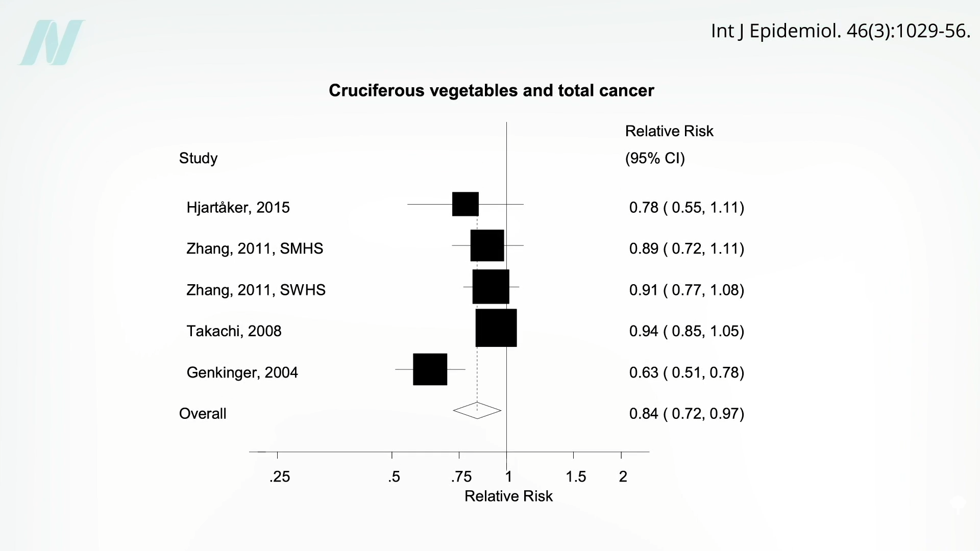980x551 pixels.
Task: Select the Cruciferous vegetables chart title
Action: tap(491, 91)
